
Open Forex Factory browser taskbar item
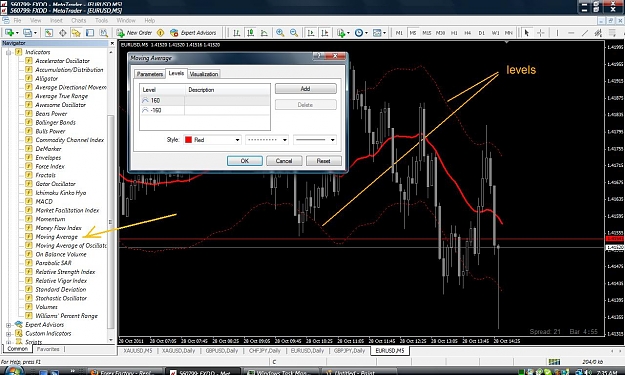coord(124,372)
